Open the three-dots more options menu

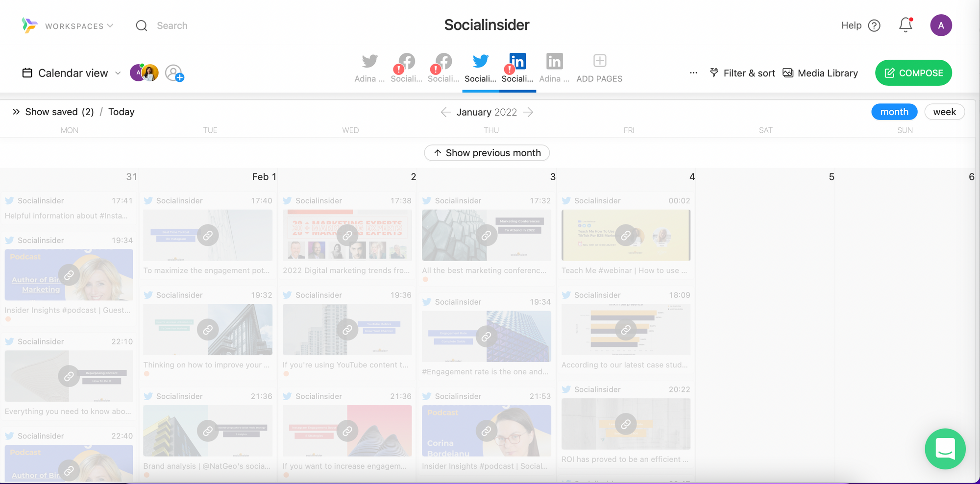tap(693, 73)
